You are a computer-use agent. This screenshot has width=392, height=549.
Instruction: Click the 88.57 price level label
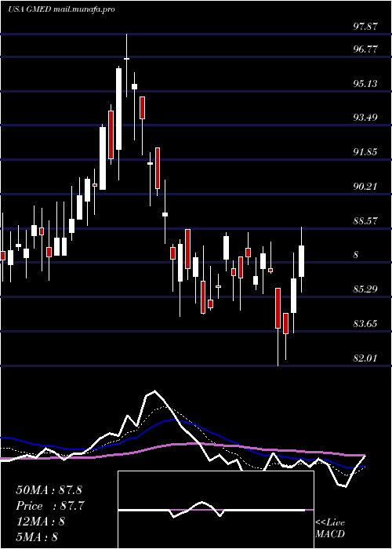(x=365, y=221)
